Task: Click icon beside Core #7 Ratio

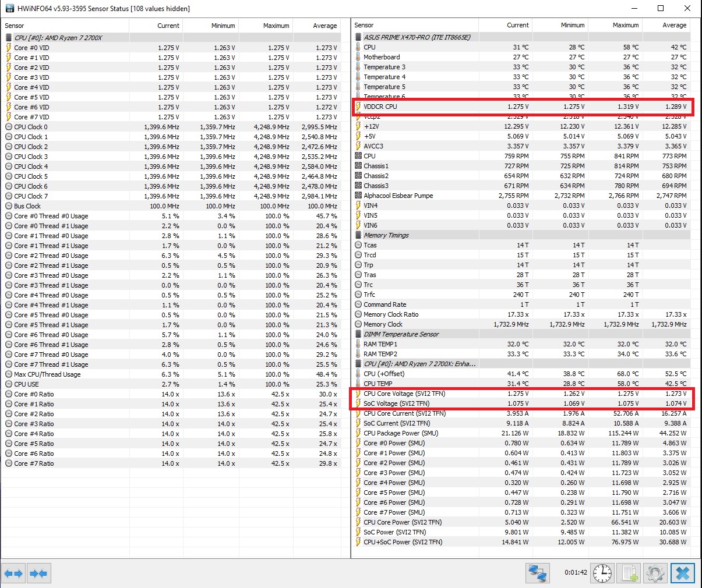Action: [9, 463]
